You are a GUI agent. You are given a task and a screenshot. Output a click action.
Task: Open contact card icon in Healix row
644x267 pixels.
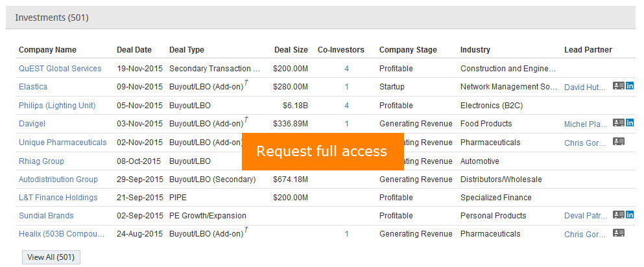tap(619, 233)
